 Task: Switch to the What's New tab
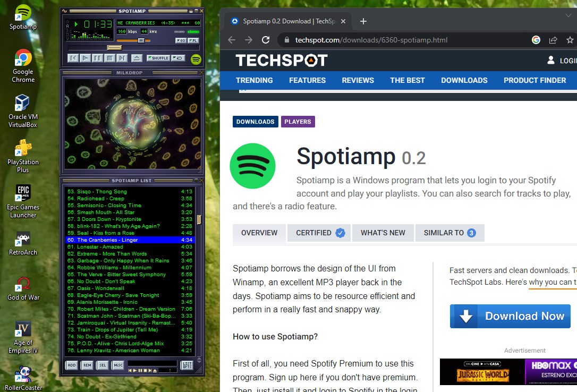click(x=383, y=233)
